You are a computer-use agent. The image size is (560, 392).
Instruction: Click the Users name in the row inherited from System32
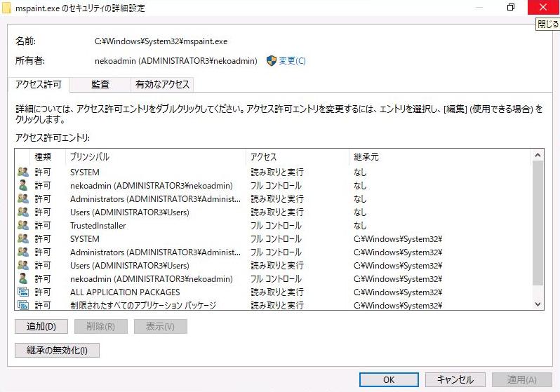pos(130,266)
